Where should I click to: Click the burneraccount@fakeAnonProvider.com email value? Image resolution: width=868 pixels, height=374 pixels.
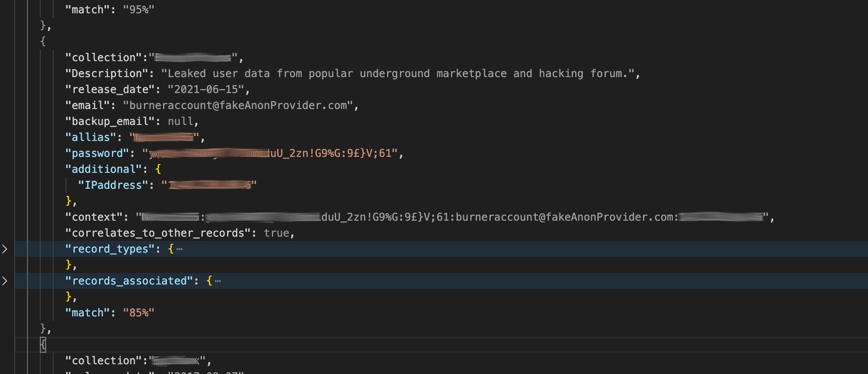[238, 105]
